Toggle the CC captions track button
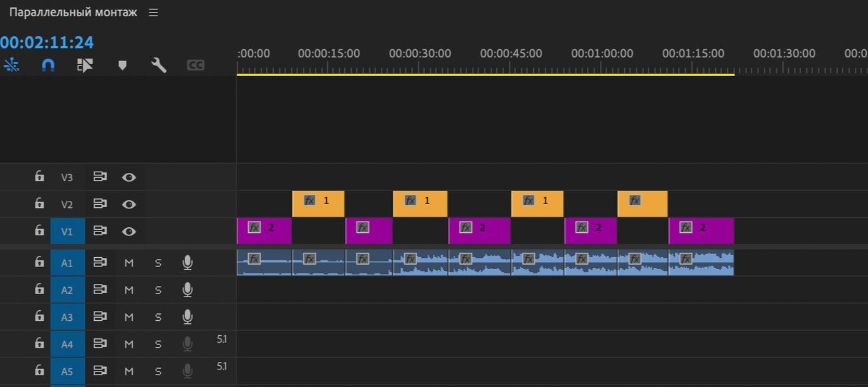The image size is (868, 387). (x=196, y=65)
